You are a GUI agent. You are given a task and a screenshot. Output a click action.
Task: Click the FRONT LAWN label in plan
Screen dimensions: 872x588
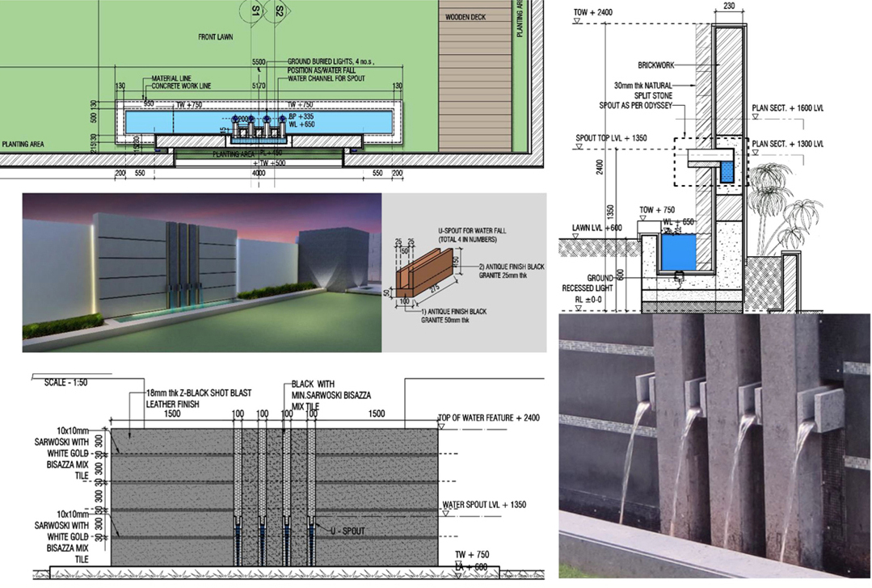(x=215, y=36)
